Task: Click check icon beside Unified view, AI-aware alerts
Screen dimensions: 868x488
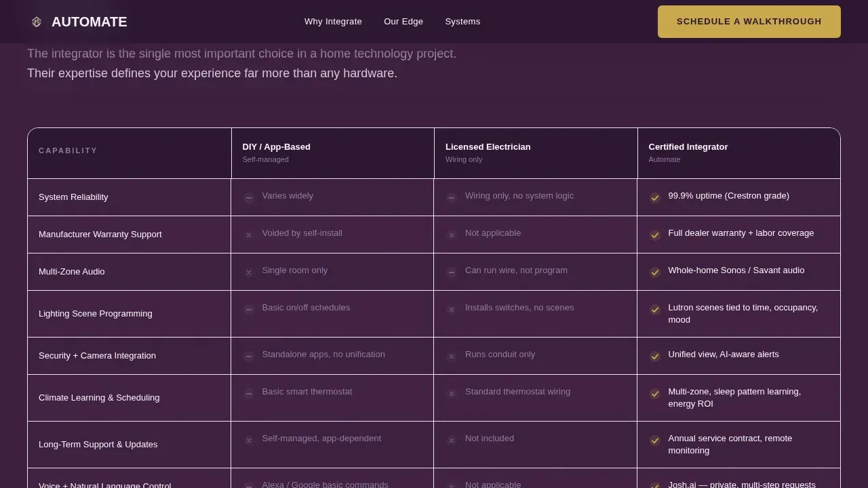Action: tap(655, 357)
